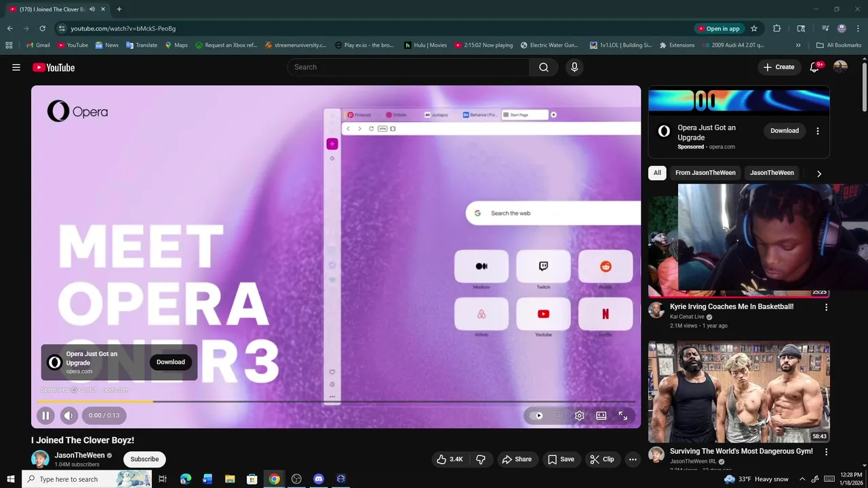Open the Chrome three-dot menu
Viewport: 868px width, 488px height.
point(858,28)
